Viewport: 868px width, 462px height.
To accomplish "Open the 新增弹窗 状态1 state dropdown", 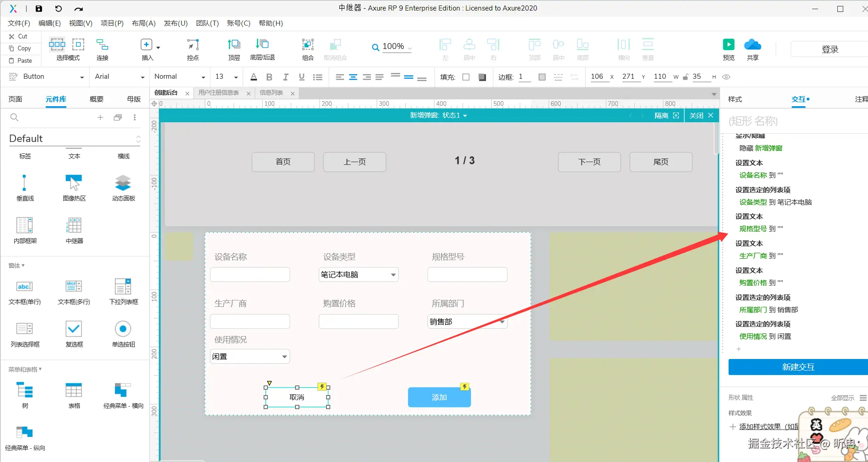I will pos(438,115).
